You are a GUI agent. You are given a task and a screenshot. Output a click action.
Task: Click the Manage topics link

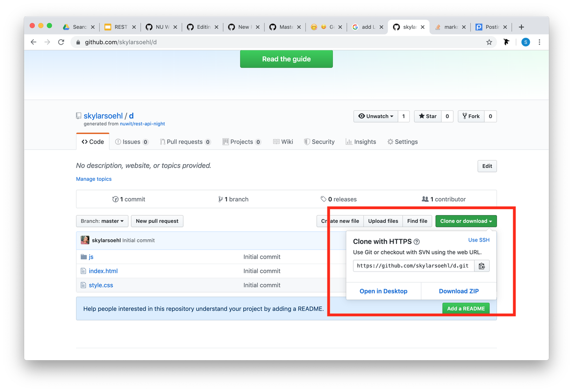pyautogui.click(x=94, y=179)
